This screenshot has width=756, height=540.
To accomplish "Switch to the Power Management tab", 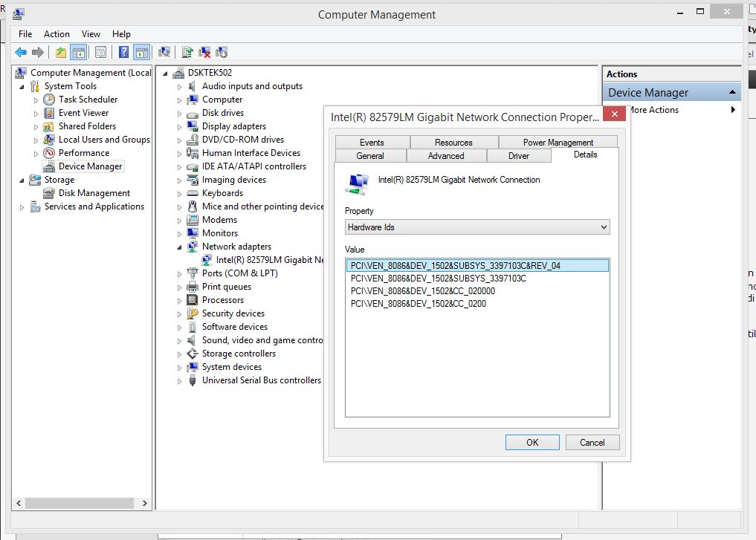I will click(x=558, y=142).
